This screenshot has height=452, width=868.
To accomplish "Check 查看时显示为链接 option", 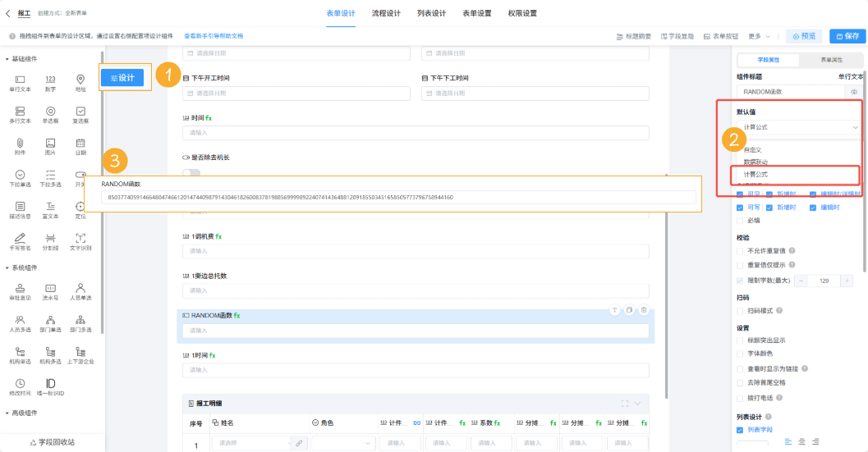I will point(740,369).
